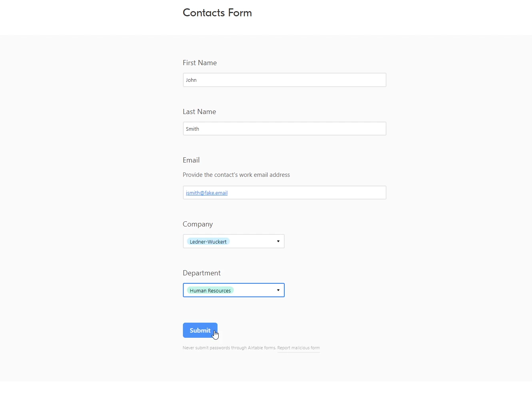The image size is (532, 393).
Task: Submit the contacts form
Action: point(200,330)
